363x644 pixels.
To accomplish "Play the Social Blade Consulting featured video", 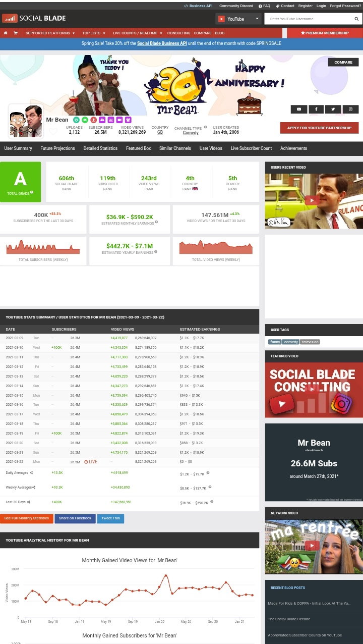I will coord(312,389).
